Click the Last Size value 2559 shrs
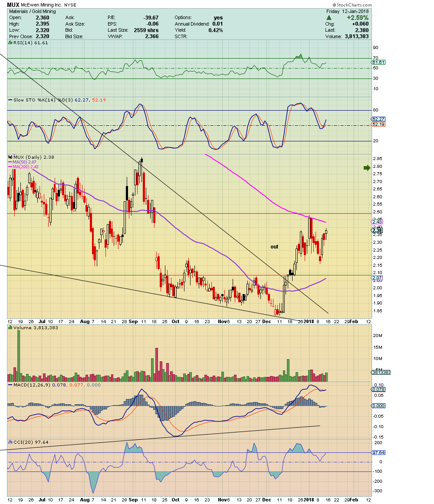 coord(146,30)
